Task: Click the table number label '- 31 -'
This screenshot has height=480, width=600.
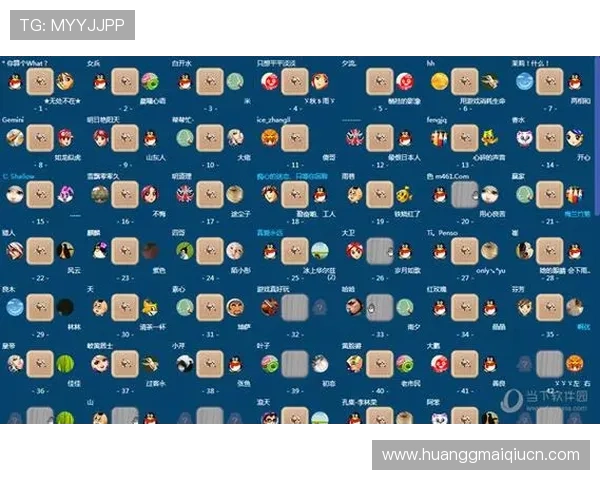Action: [x=210, y=335]
